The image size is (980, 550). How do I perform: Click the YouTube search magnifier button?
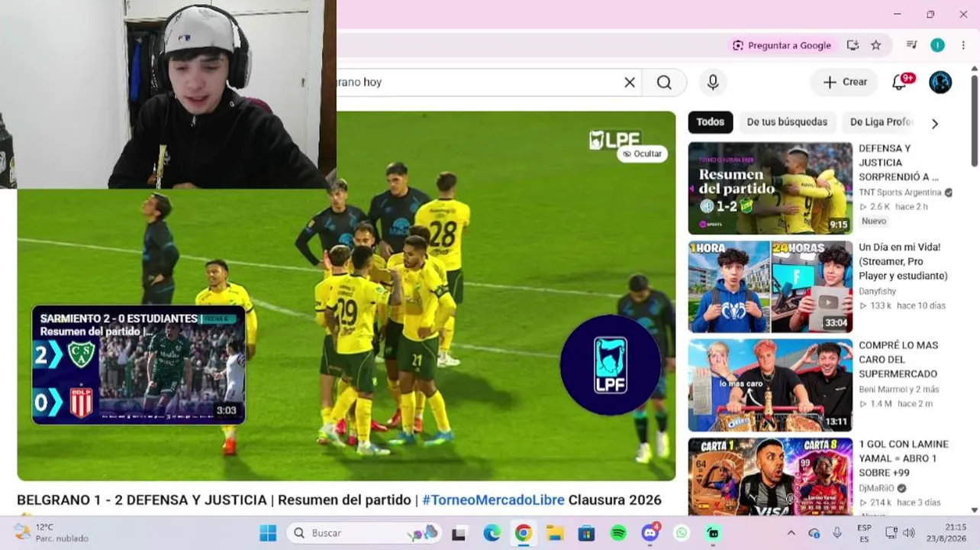click(x=664, y=82)
